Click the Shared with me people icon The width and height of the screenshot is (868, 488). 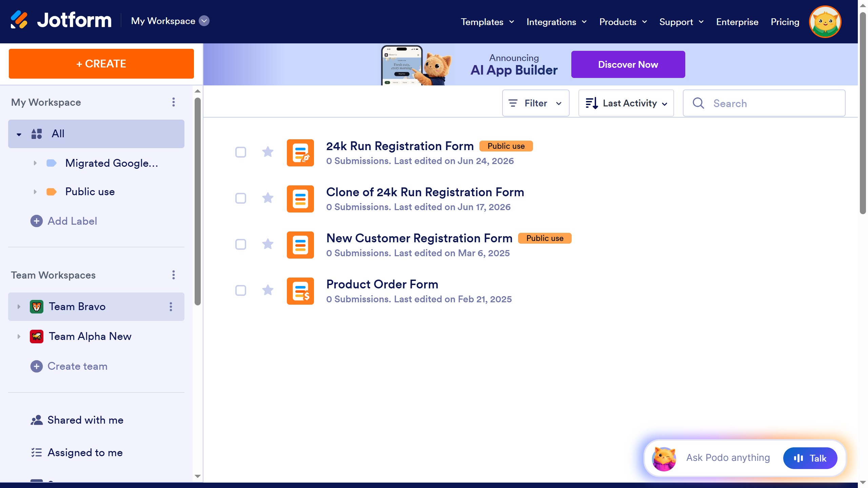pos(37,420)
